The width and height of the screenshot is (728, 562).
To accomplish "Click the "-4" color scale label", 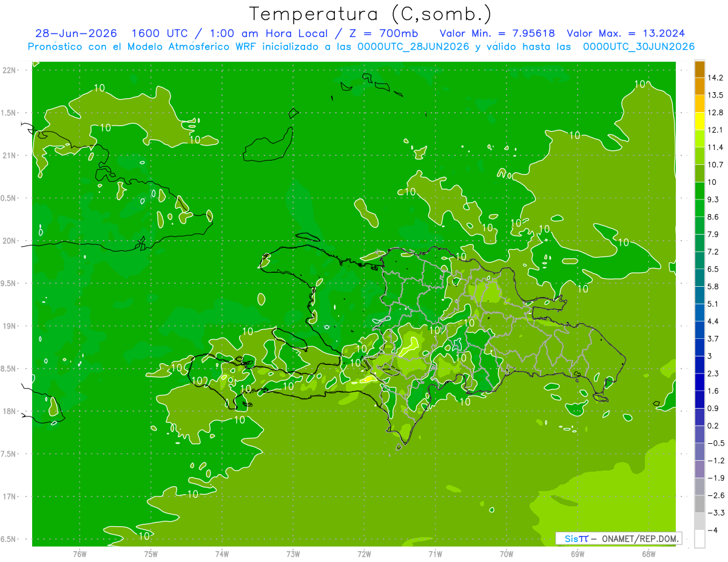I will tap(712, 530).
